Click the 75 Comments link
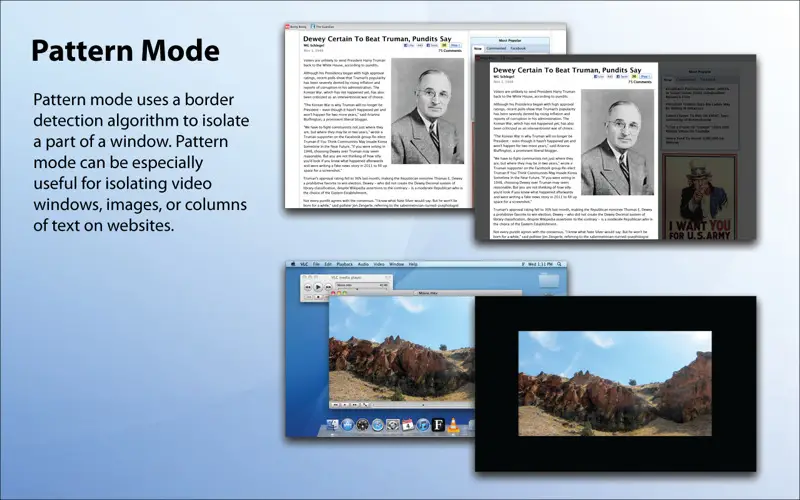 (449, 51)
